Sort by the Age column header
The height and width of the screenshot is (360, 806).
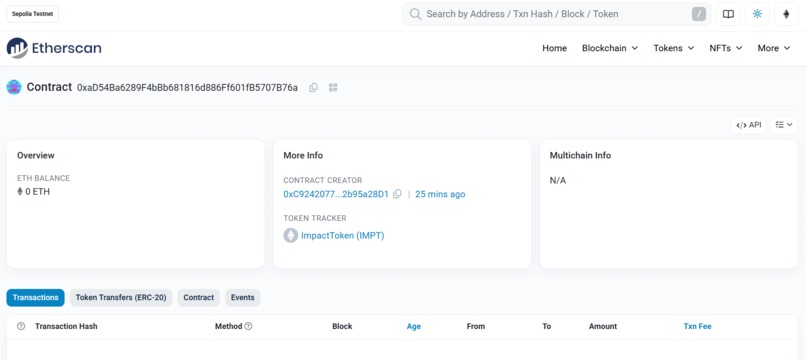coord(414,326)
